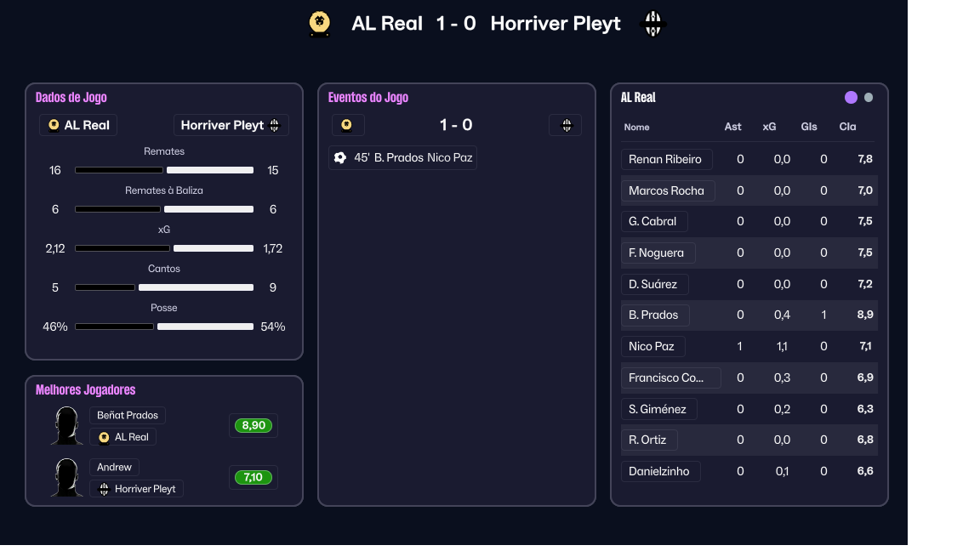Click Horriver Pleyt crest in Eventos do Jogo
980x551 pixels.
point(566,125)
